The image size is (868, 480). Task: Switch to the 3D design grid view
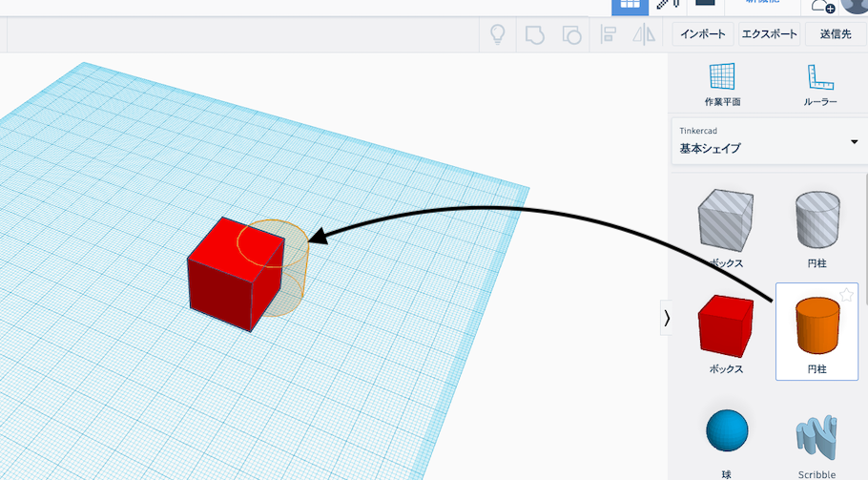(x=629, y=4)
